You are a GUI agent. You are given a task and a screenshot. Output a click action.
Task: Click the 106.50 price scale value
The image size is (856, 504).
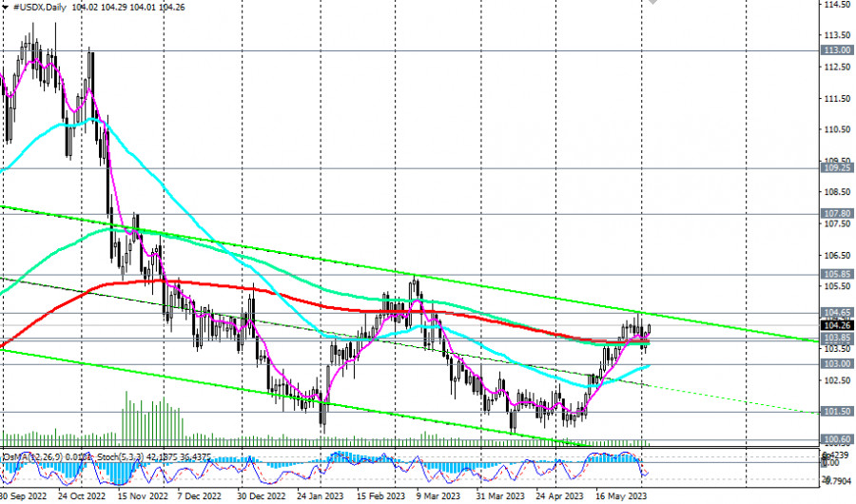pos(837,255)
